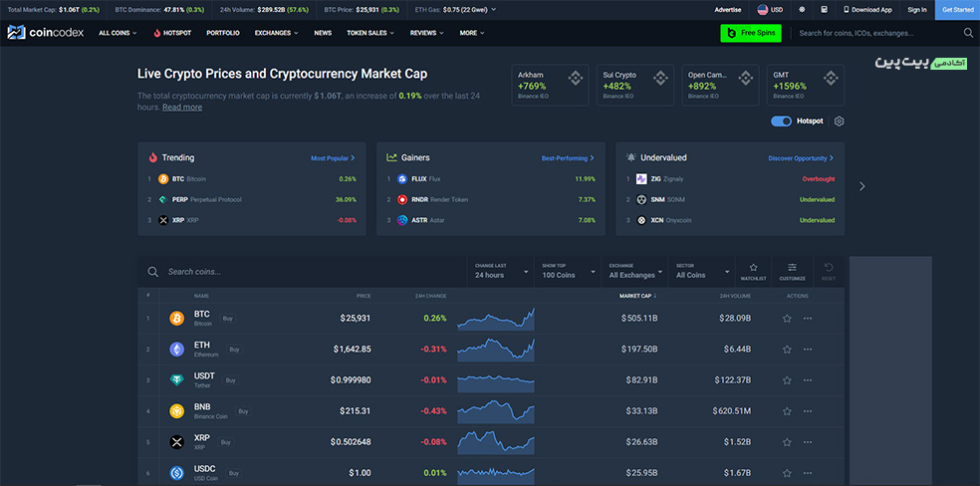Expand the MORE menu

[x=472, y=33]
